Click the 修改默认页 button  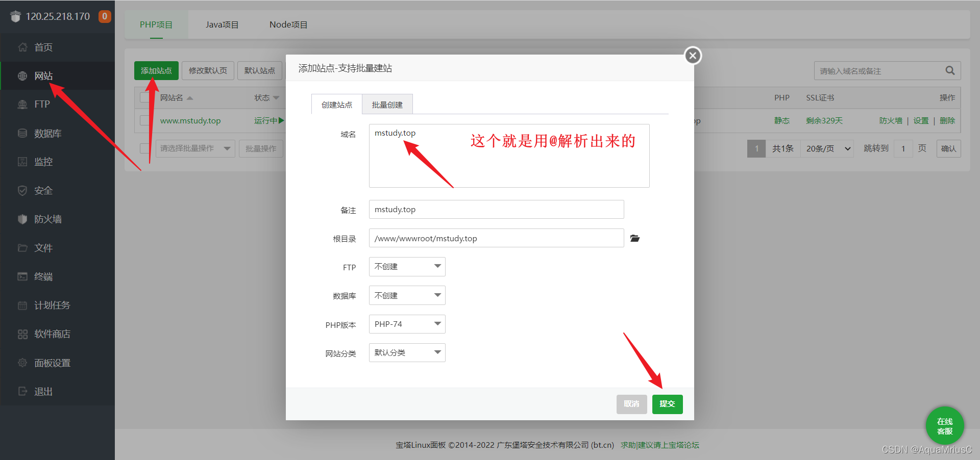pyautogui.click(x=208, y=70)
